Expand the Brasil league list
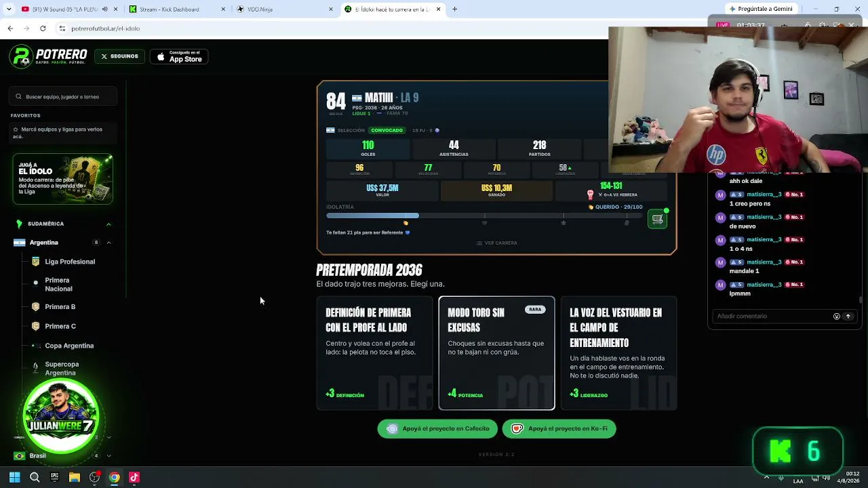Image resolution: width=868 pixels, height=488 pixels. pos(108,455)
